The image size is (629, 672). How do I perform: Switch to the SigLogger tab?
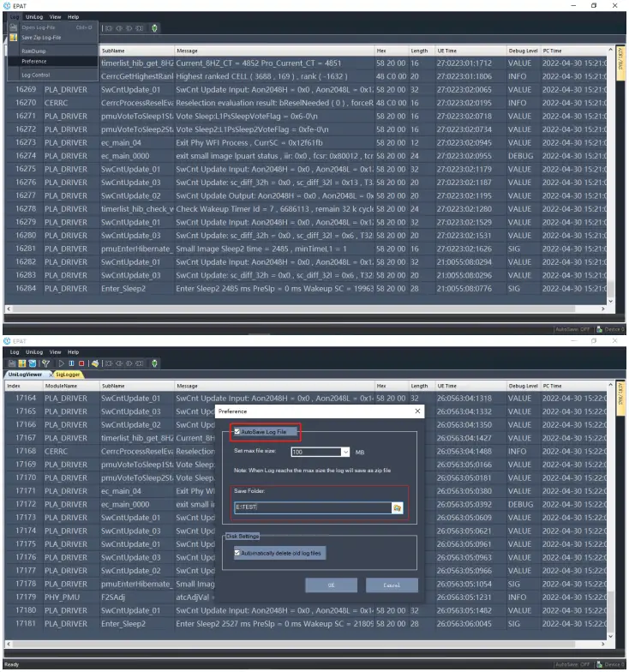point(68,375)
